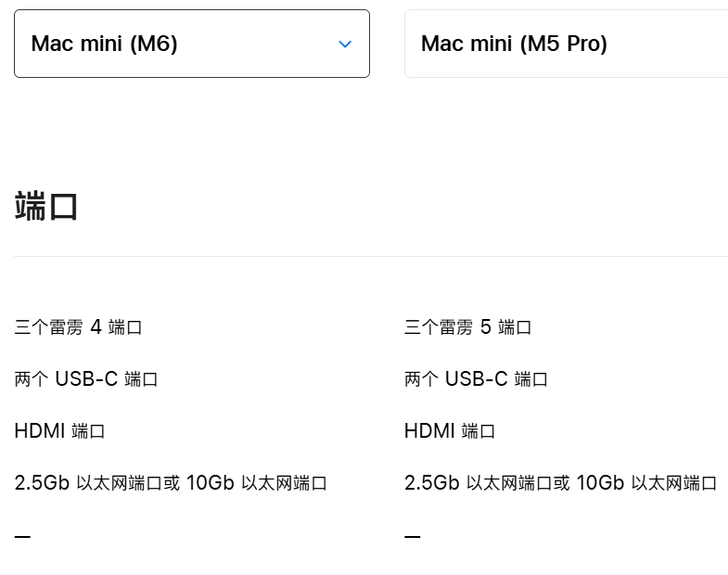728x575 pixels.
Task: Click the 三个雷雳 4 端口 spec
Action: coord(78,327)
